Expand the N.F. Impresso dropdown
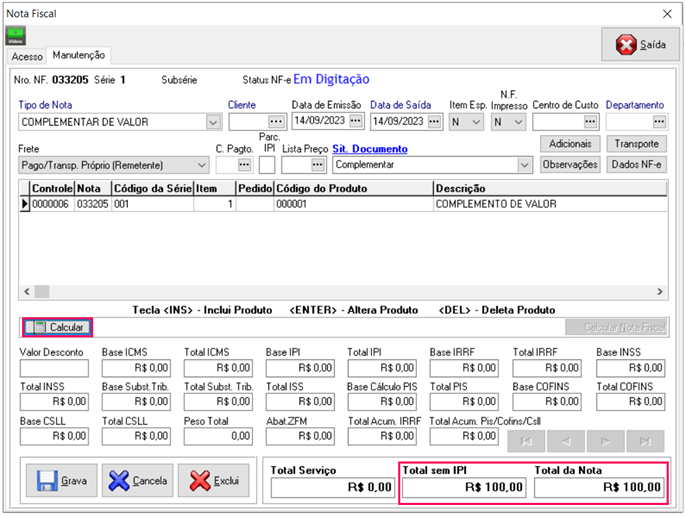This screenshot has height=516, width=686. [x=517, y=122]
